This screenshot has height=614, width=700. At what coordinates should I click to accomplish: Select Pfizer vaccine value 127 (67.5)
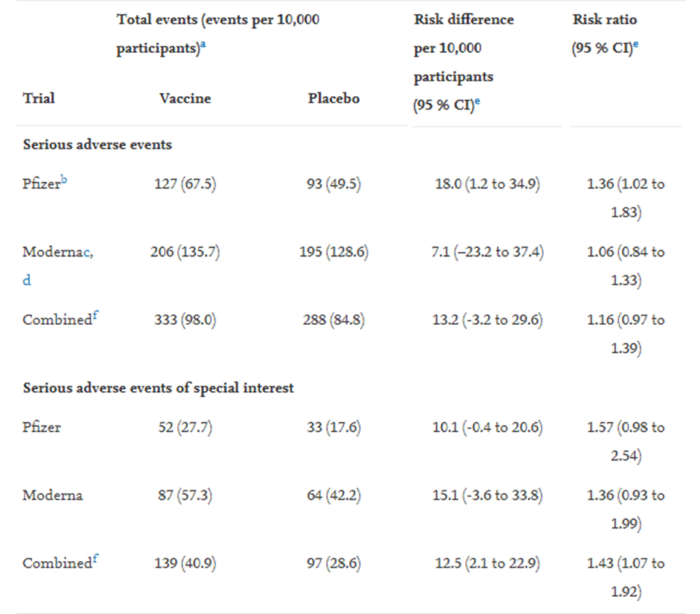pyautogui.click(x=185, y=184)
